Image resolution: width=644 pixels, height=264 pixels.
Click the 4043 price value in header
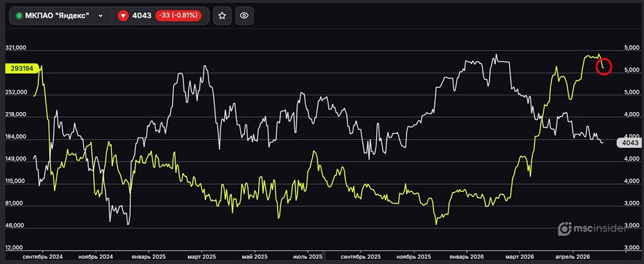coord(141,15)
